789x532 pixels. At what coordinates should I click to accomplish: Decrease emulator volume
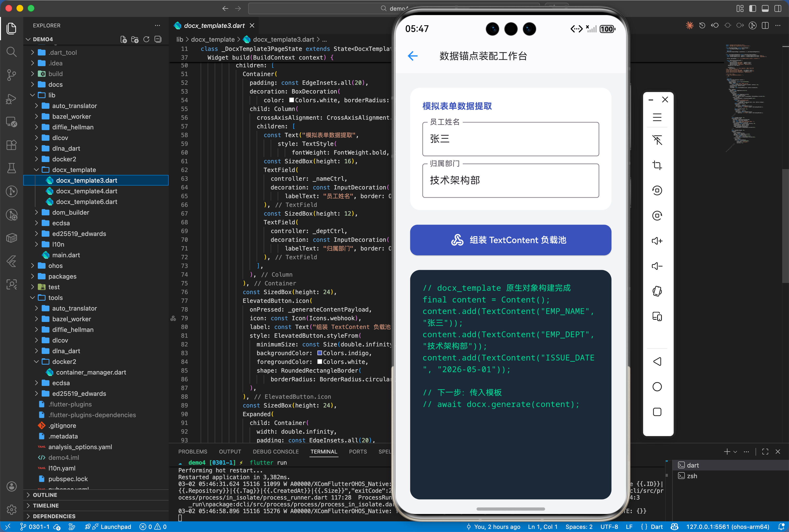click(657, 266)
